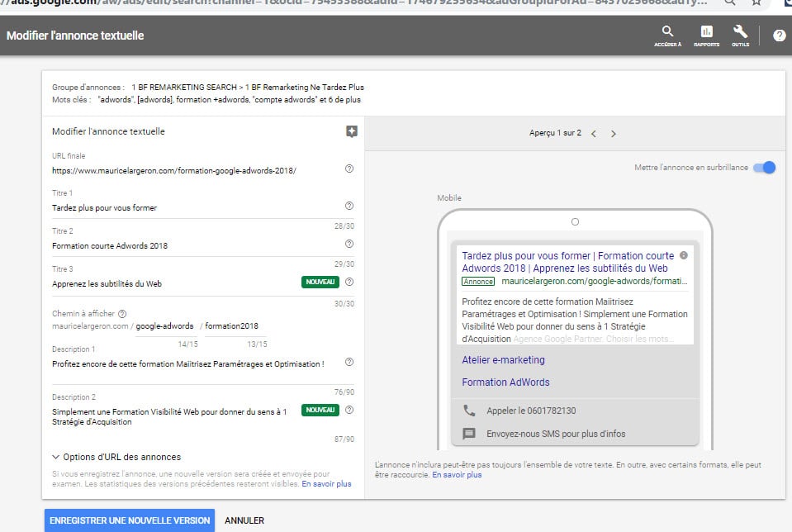Screen dimensions: 792x532
Task: Open the Accéder à search tool
Action: point(668,36)
